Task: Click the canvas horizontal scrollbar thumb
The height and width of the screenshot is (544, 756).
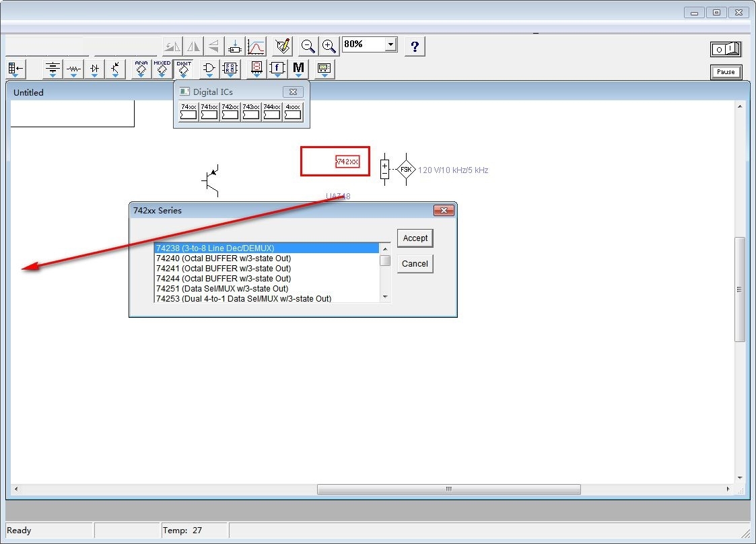Action: (x=449, y=489)
